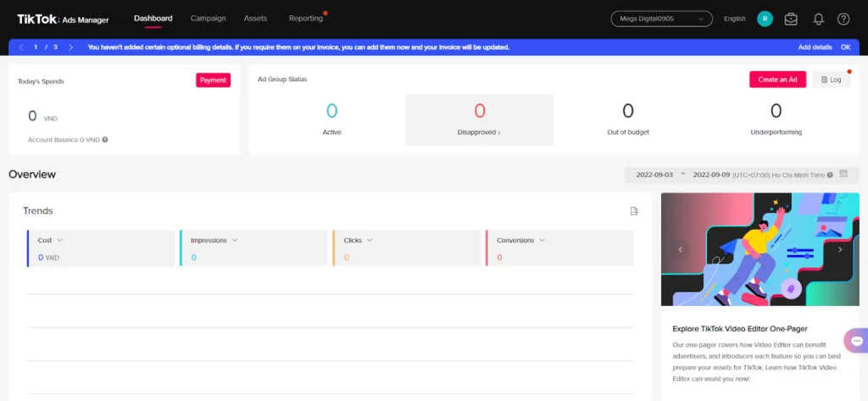868x401 pixels.
Task: Expand the Cost metric dropdown
Action: 60,241
